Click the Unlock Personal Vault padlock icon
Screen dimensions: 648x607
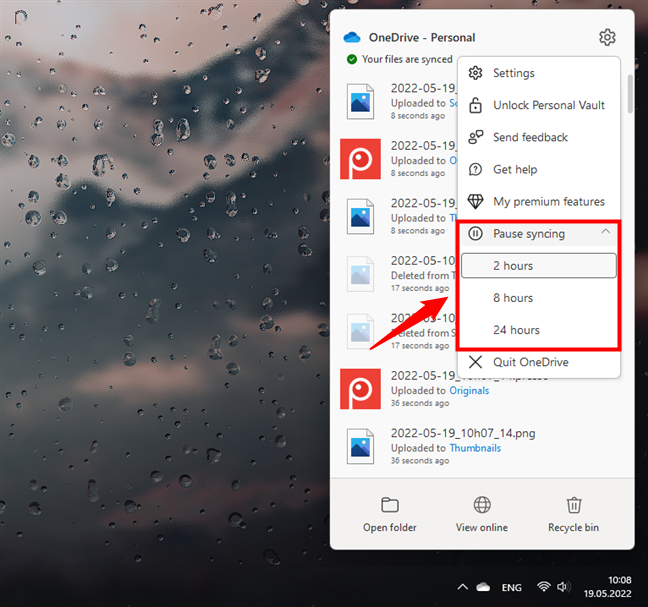pos(475,105)
